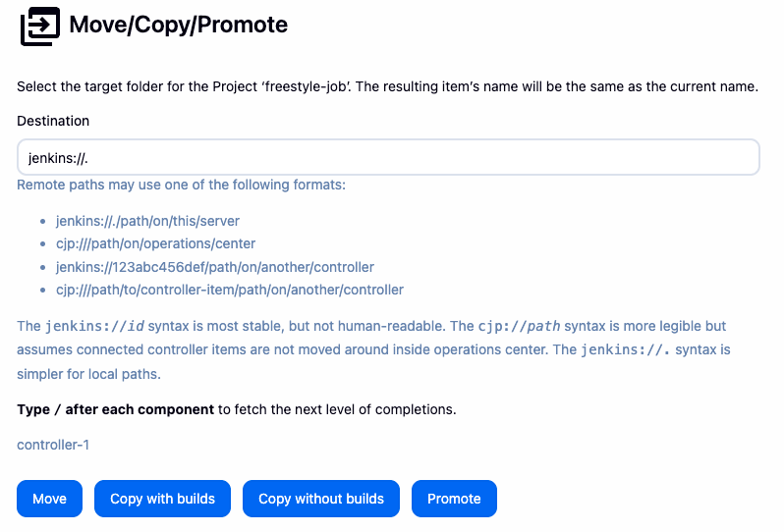Click the Move button

(x=49, y=499)
